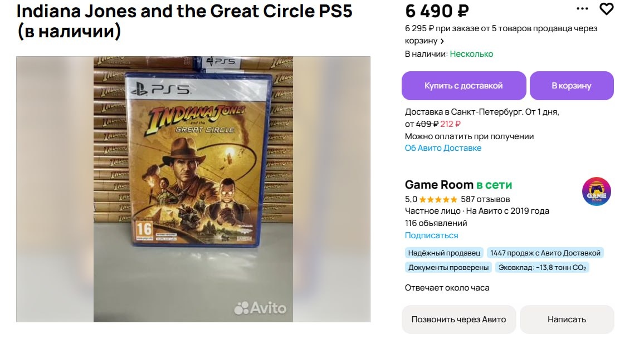644x349 pixels.
Task: Click the seller's five-star rating
Action: 438,199
